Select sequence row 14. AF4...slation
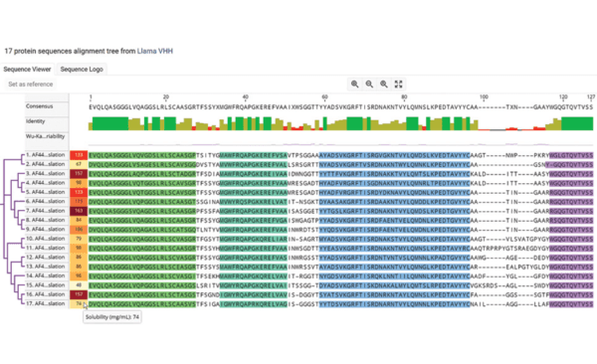 [x=45, y=275]
